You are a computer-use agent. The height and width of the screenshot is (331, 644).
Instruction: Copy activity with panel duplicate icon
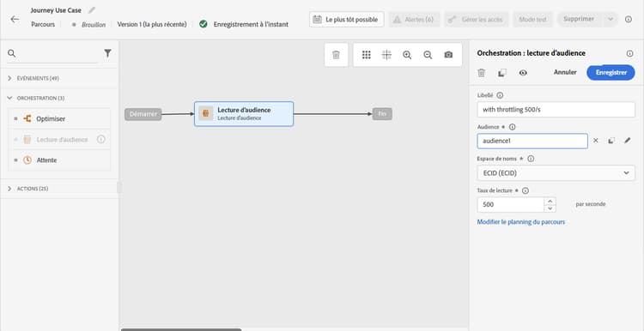tap(502, 73)
